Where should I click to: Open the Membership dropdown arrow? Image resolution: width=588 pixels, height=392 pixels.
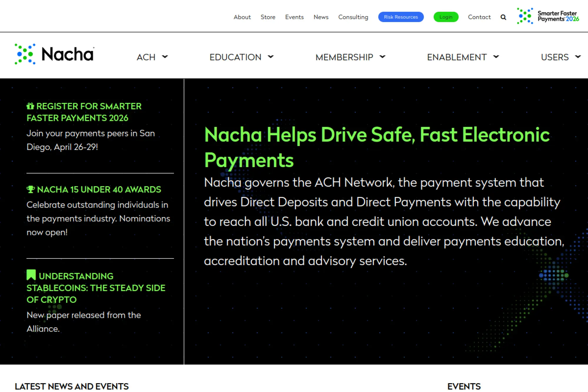pyautogui.click(x=382, y=57)
